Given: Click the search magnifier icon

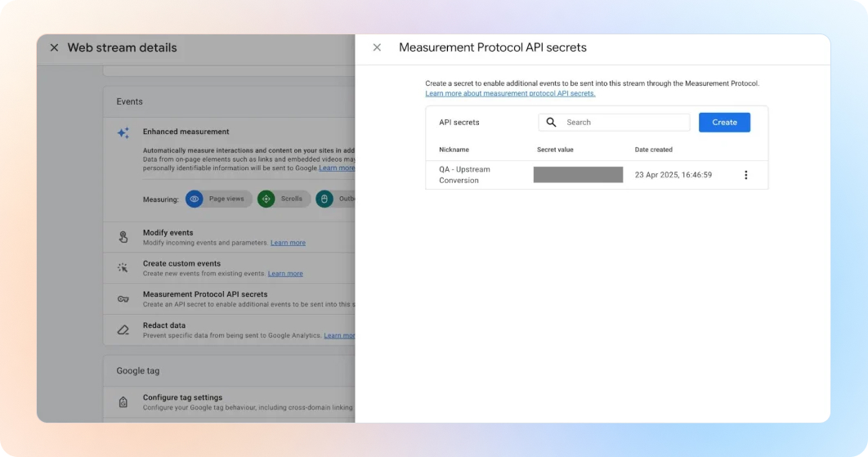Looking at the screenshot, I should pyautogui.click(x=551, y=123).
